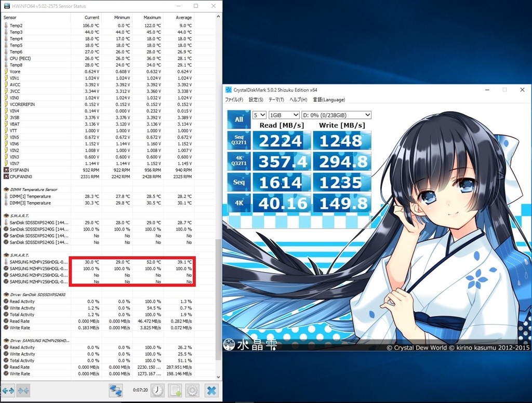Click the 4K read value 40.16
532x403 pixels.
click(x=281, y=203)
